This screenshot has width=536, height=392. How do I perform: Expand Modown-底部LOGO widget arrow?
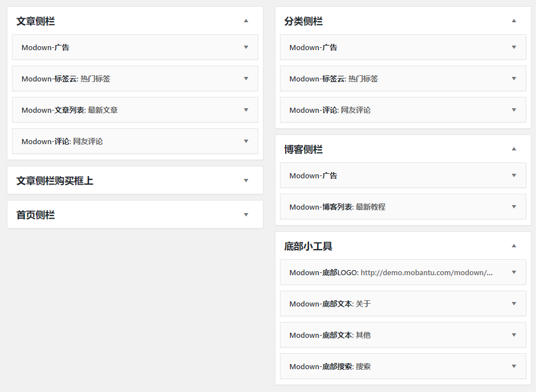click(514, 272)
